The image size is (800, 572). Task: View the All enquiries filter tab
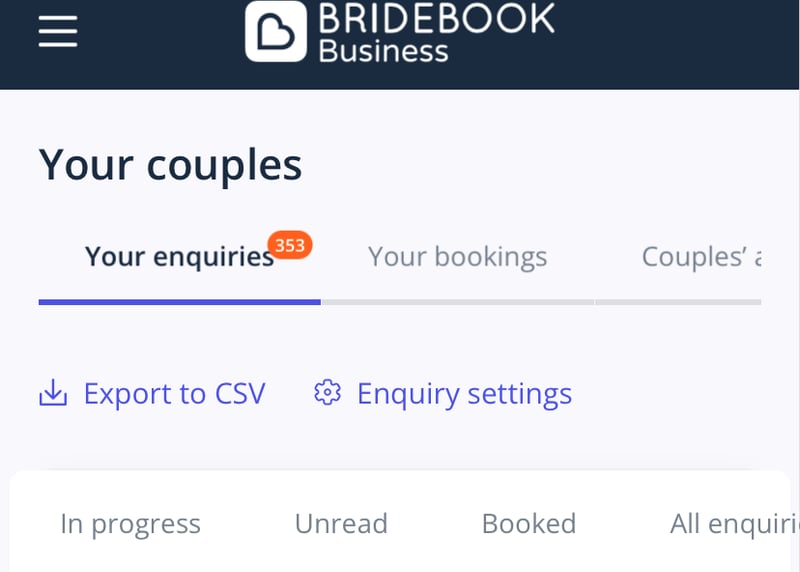pos(732,524)
